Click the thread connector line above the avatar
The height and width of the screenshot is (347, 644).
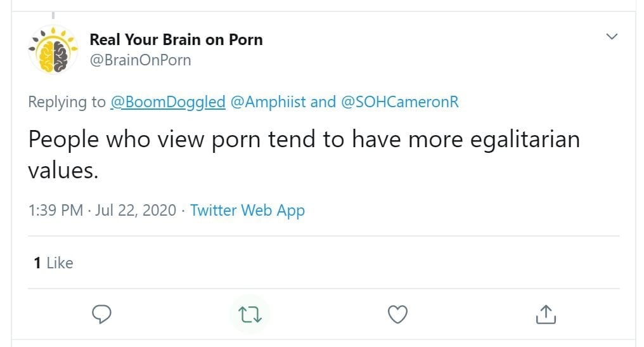point(53,15)
